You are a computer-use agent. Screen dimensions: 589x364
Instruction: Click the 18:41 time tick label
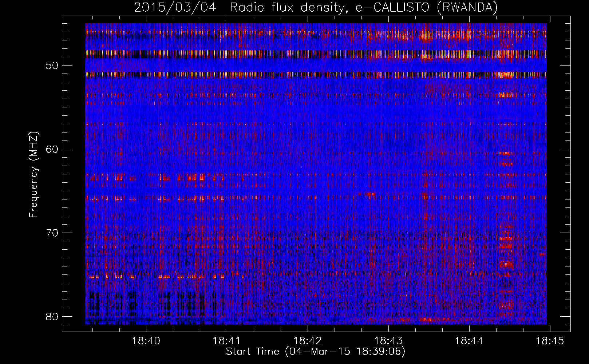227,341
